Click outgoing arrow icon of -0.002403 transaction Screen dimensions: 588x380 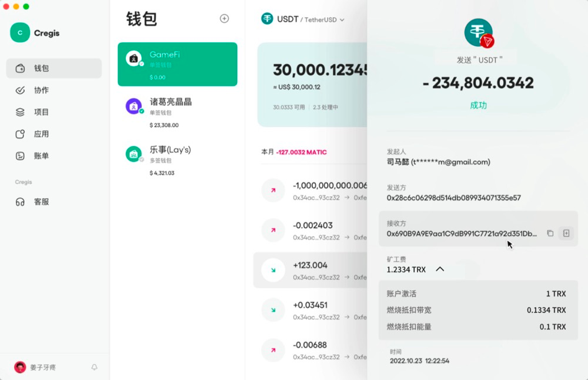tap(273, 230)
